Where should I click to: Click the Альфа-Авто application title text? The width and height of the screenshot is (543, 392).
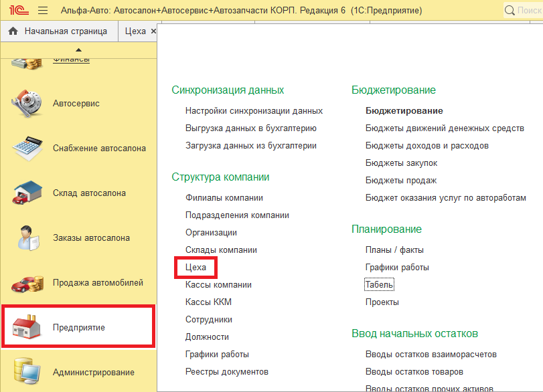(x=242, y=11)
